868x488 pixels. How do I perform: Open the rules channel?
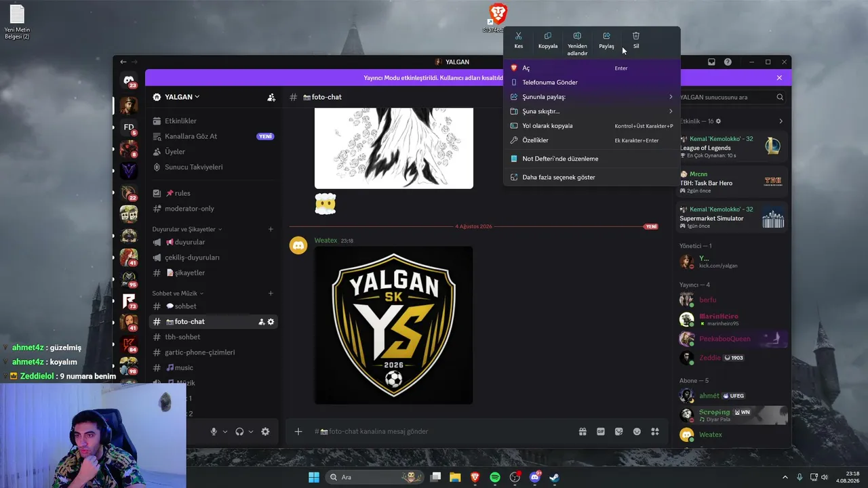click(213, 193)
